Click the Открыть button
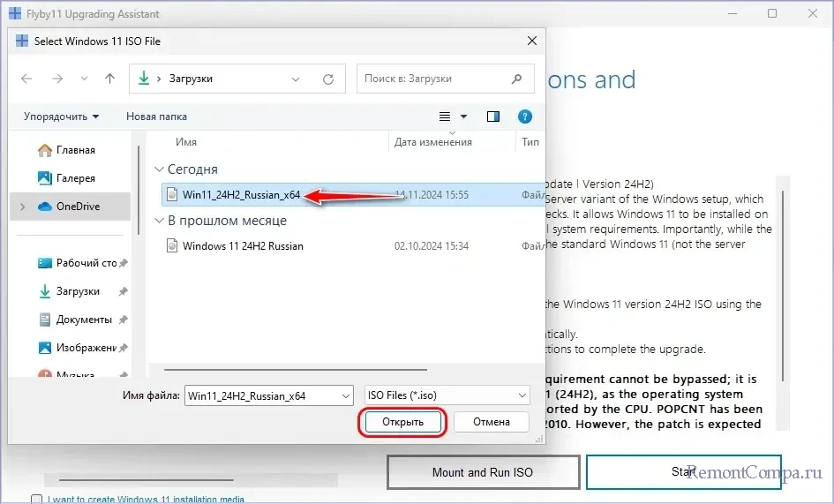 click(x=402, y=422)
